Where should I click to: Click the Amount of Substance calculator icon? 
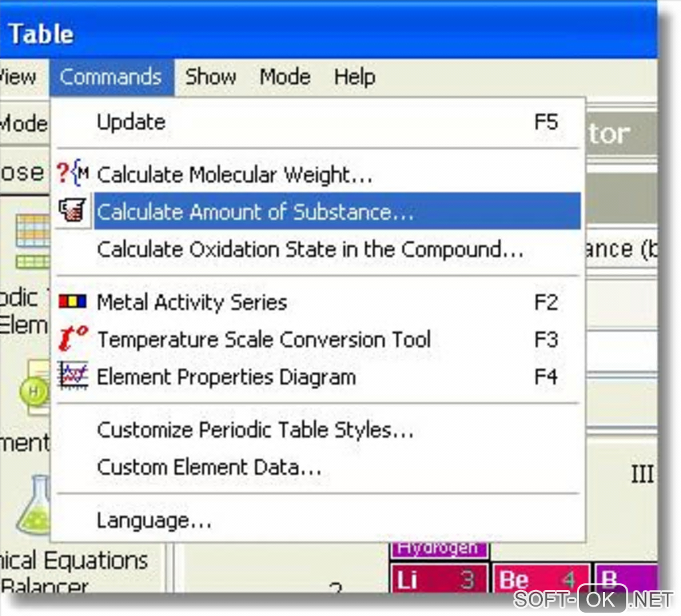click(x=73, y=212)
